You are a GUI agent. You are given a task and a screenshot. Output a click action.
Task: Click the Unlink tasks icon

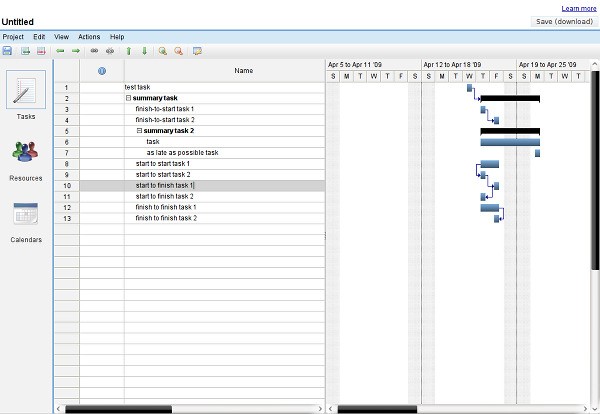coord(110,50)
